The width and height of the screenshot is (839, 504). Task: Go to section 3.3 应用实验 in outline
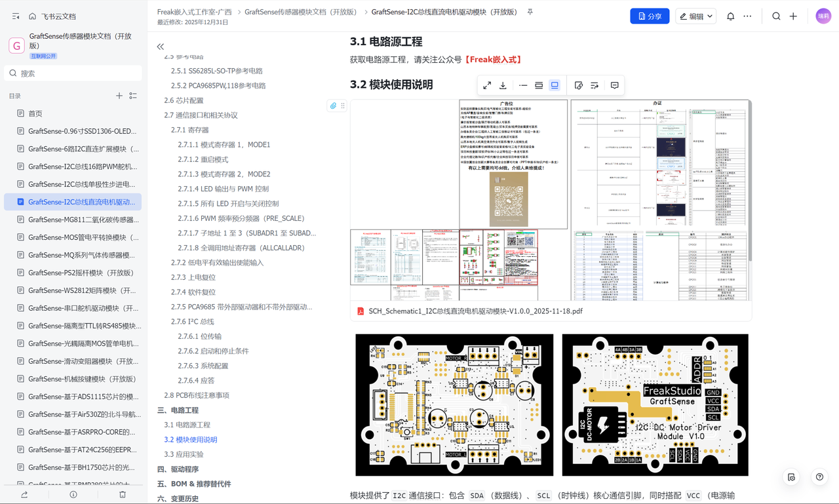[184, 454]
